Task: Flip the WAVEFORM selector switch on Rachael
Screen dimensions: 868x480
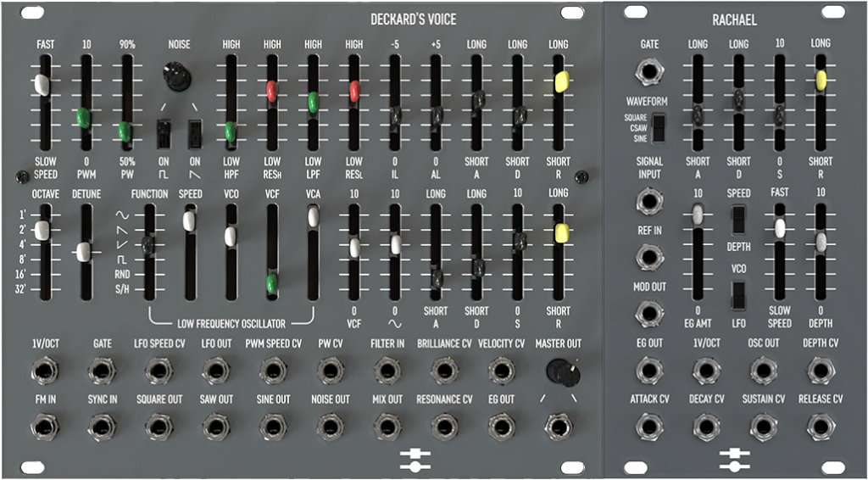Action: (658, 128)
